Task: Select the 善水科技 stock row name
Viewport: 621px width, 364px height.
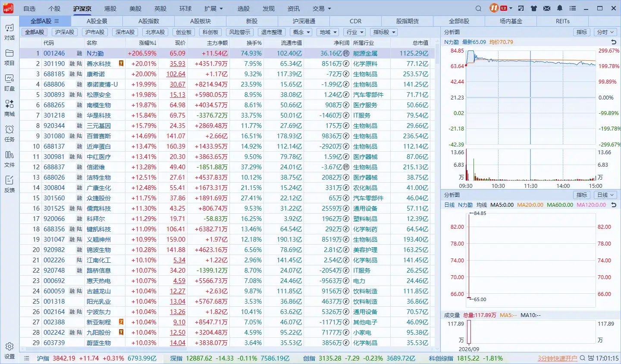Action: pos(99,64)
